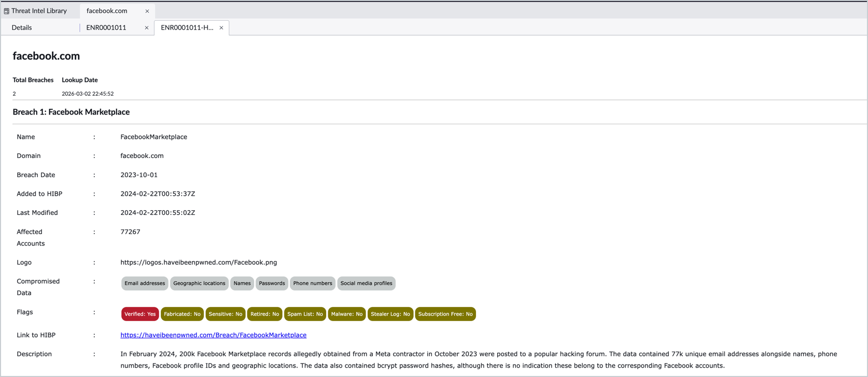Click the Lookup Date value 2026-03-02 22:45:52
Viewport: 868px width, 377px height.
click(x=88, y=94)
